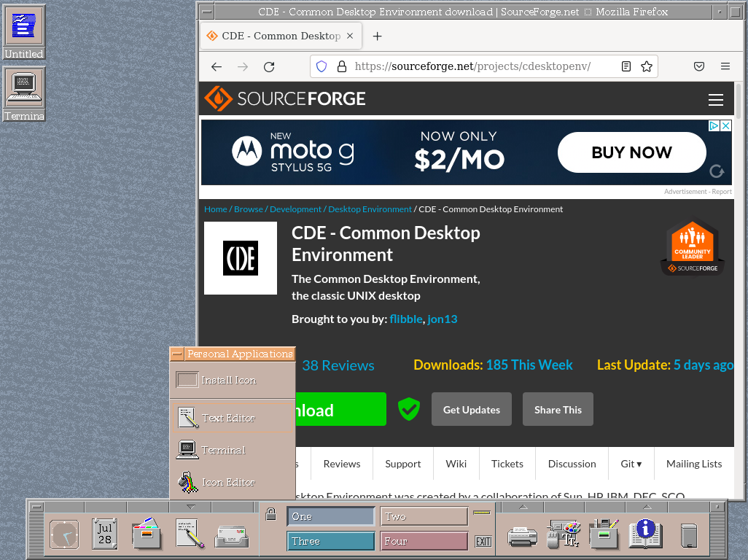Viewport: 748px width, 560px height.
Task: Toggle the tracking protection shield in Firefox
Action: coord(322,66)
